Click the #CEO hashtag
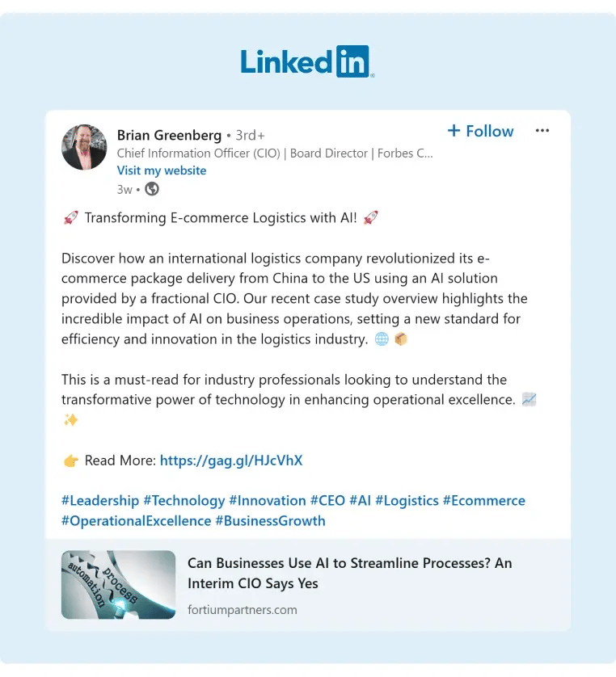This screenshot has width=616, height=677. 328,501
